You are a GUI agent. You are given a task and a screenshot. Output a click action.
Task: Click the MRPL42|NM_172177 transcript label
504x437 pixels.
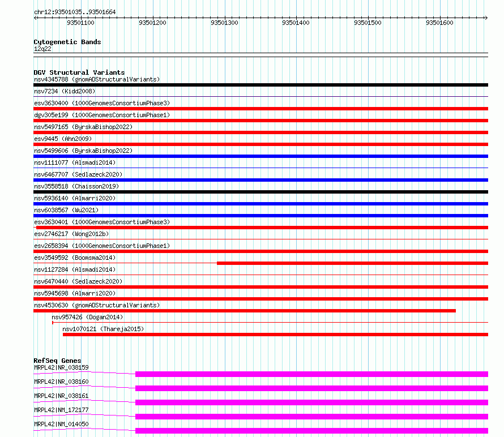click(61, 410)
